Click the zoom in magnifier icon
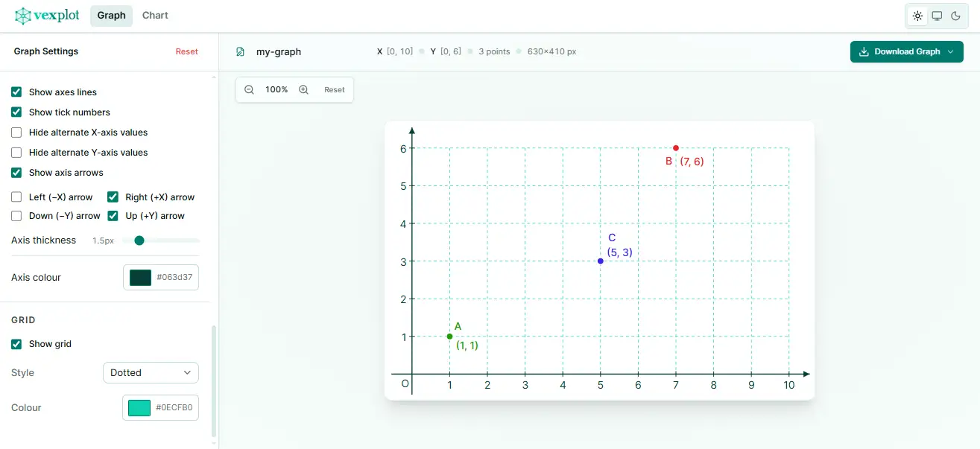980x449 pixels. [303, 89]
